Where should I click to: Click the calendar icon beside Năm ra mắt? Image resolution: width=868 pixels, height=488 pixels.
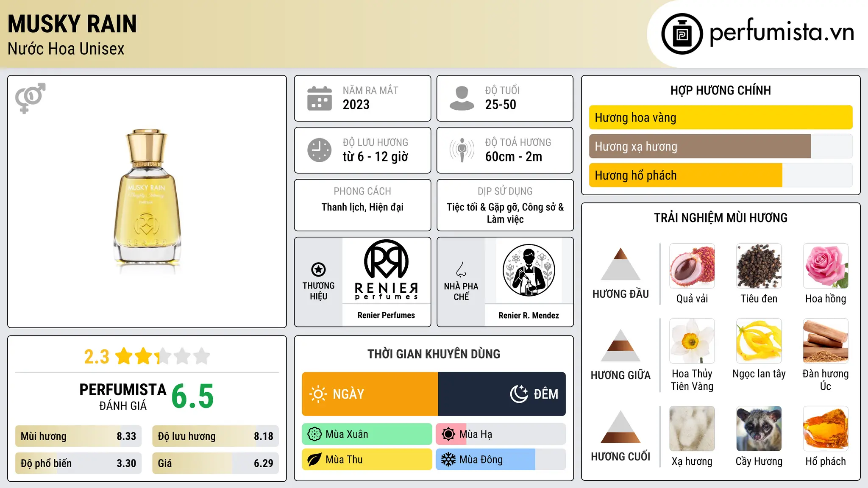(320, 98)
